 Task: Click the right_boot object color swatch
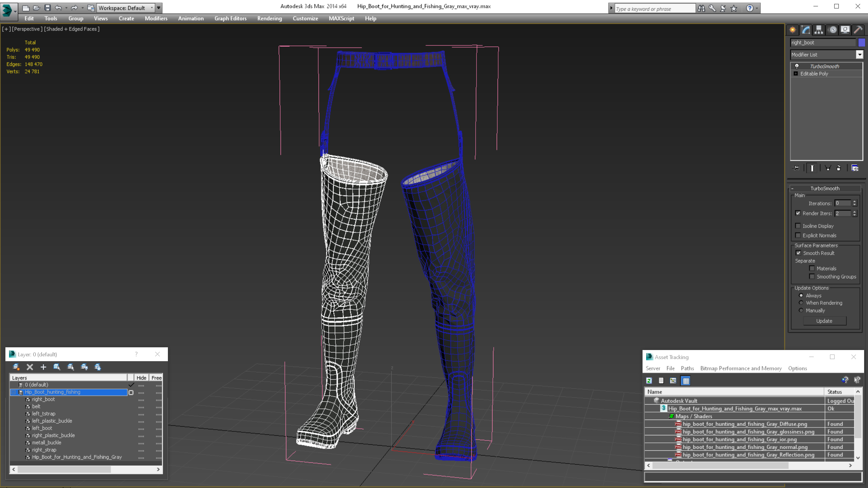pyautogui.click(x=862, y=42)
